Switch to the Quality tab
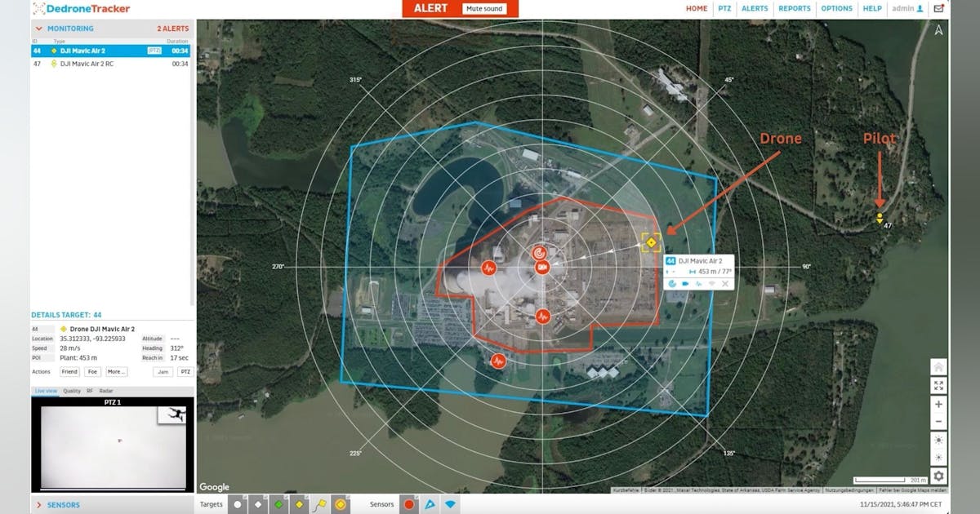Screen dimensions: 980x514 [x=72, y=391]
